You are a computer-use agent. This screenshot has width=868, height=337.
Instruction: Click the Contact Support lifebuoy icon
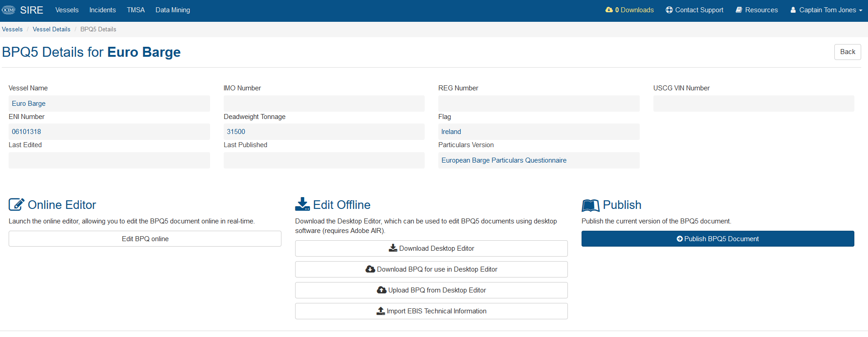point(669,10)
